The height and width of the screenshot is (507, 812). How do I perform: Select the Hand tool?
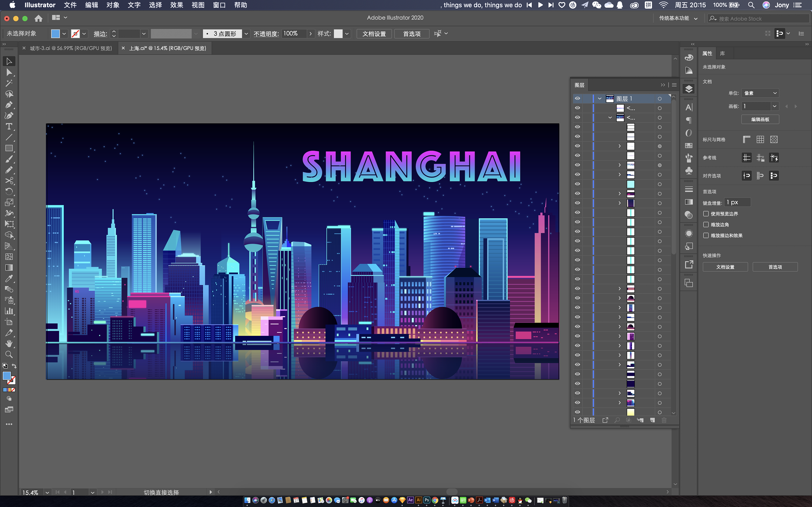point(9,344)
